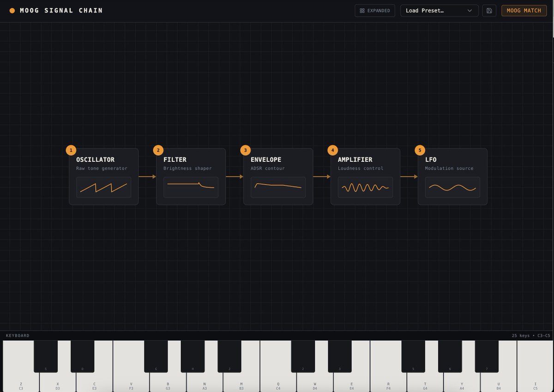This screenshot has width=554, height=392.
Task: Play the black key labeled 6
Action: click(450, 356)
